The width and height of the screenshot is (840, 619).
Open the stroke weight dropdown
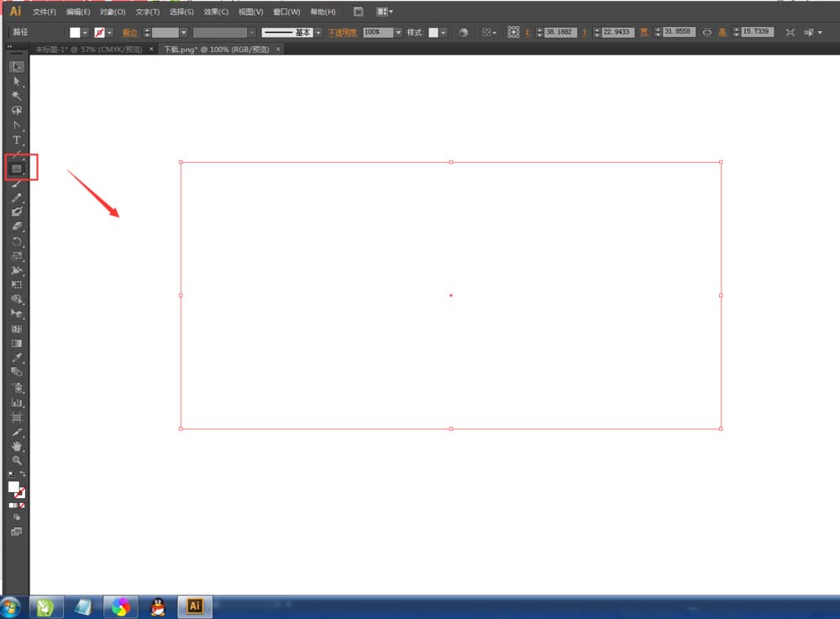(x=184, y=33)
